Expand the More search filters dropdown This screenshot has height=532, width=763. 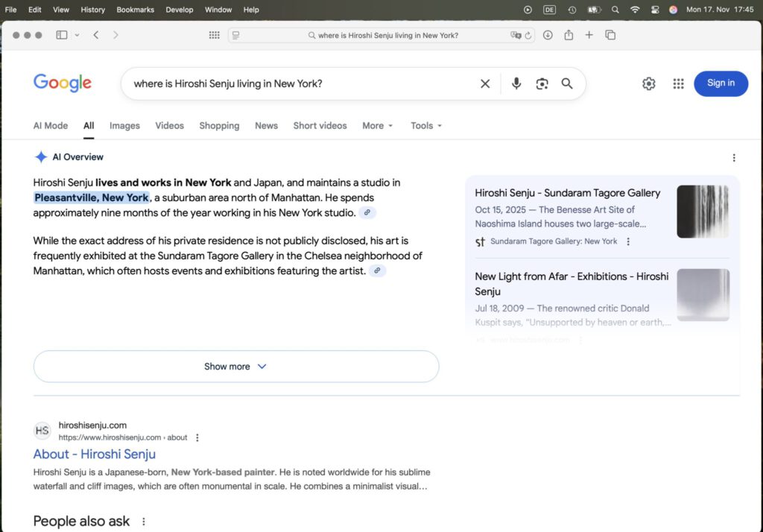point(377,126)
